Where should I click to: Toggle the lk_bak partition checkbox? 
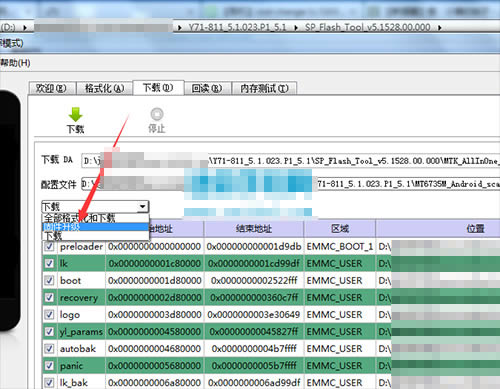click(49, 383)
